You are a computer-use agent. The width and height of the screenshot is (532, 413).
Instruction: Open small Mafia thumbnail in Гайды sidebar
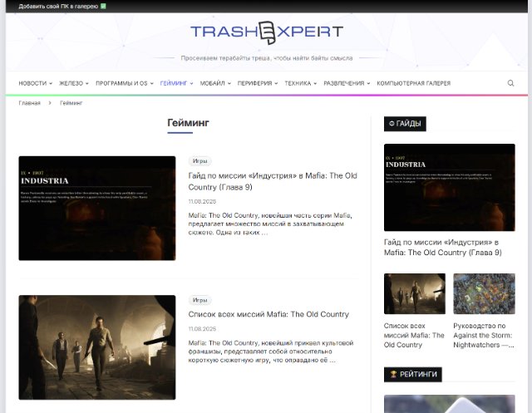pos(415,293)
